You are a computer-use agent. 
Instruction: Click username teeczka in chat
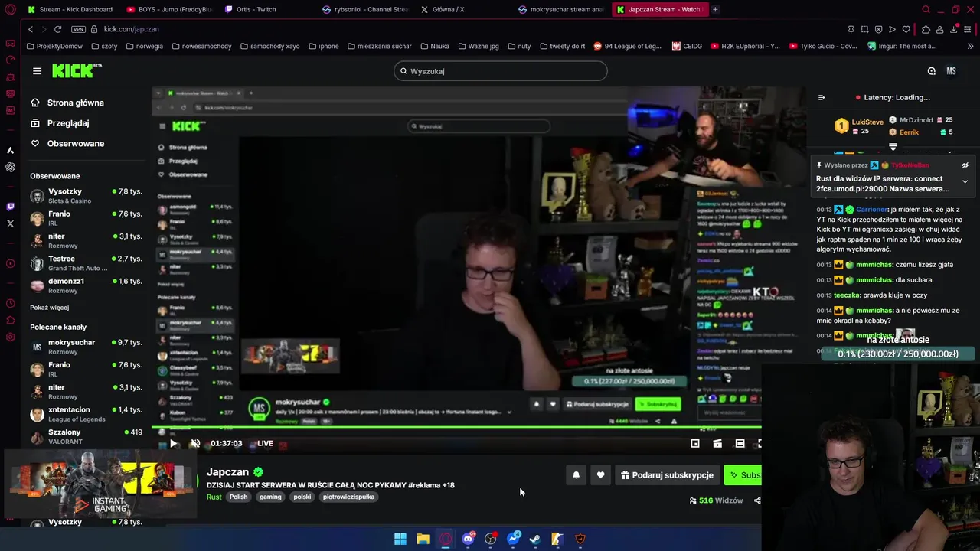(x=848, y=295)
